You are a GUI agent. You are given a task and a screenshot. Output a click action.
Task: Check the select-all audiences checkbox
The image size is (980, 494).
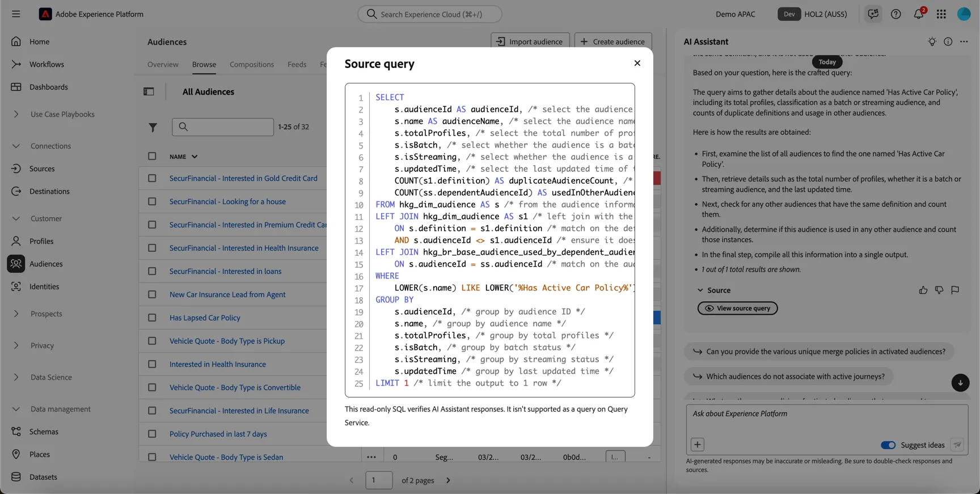(x=152, y=156)
